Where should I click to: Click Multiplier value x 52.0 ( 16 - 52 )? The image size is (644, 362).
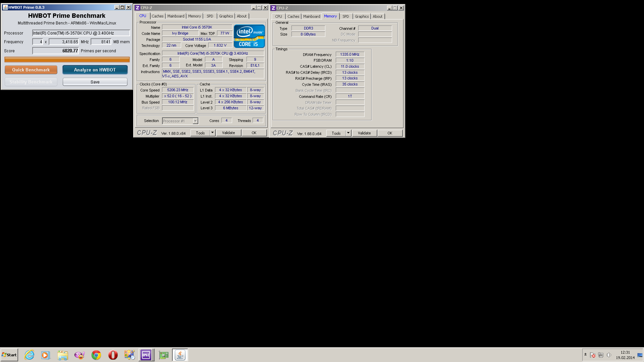click(178, 96)
